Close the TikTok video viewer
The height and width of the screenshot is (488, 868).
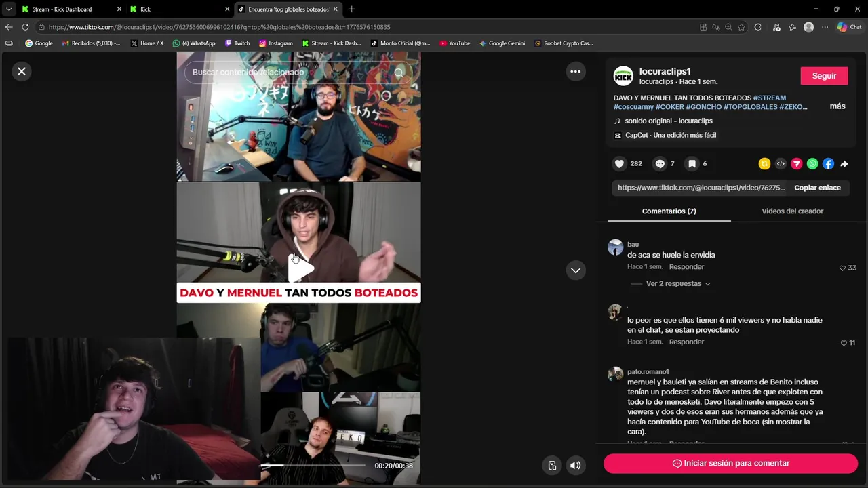22,71
